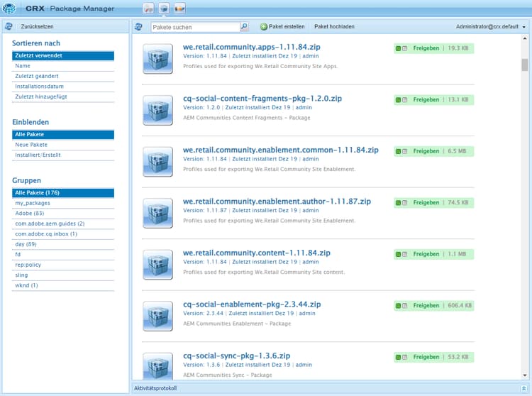Click package icon for cq-social-enablement-pkg-2.3.44.zip

pos(157,316)
